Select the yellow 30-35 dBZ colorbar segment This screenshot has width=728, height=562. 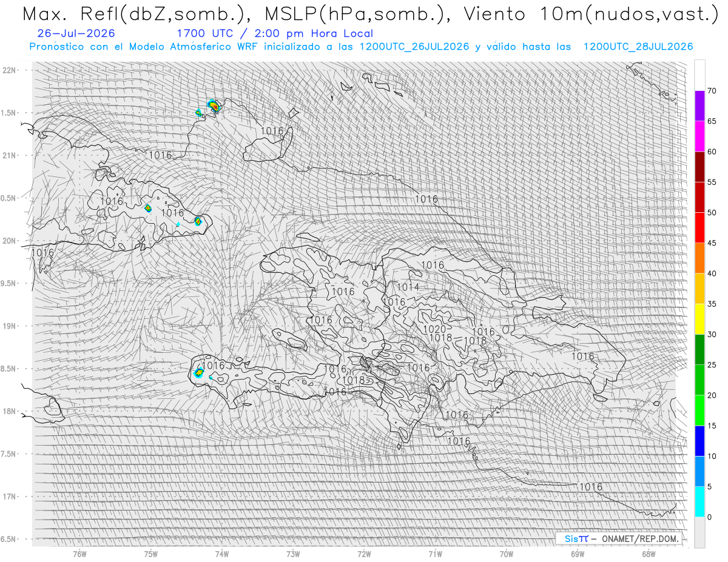(699, 319)
